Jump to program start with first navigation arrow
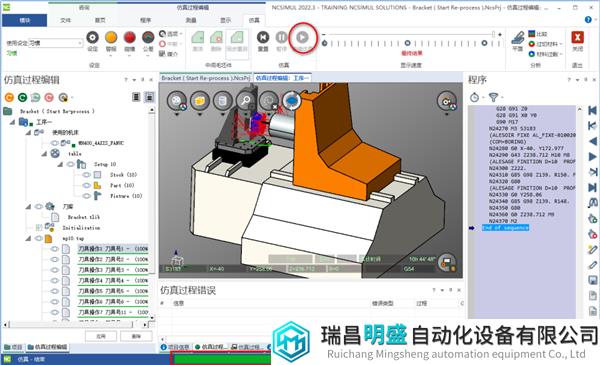This screenshot has width=600, height=365. tap(592, 111)
